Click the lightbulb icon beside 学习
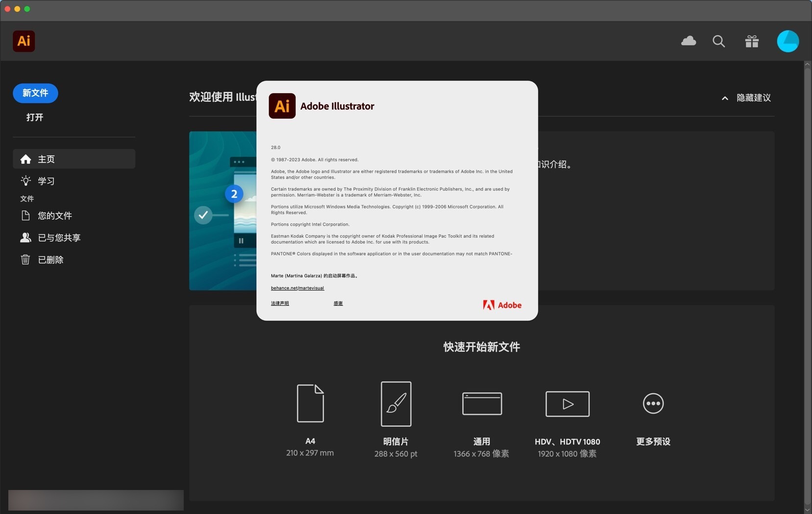This screenshot has height=514, width=812. coord(25,181)
